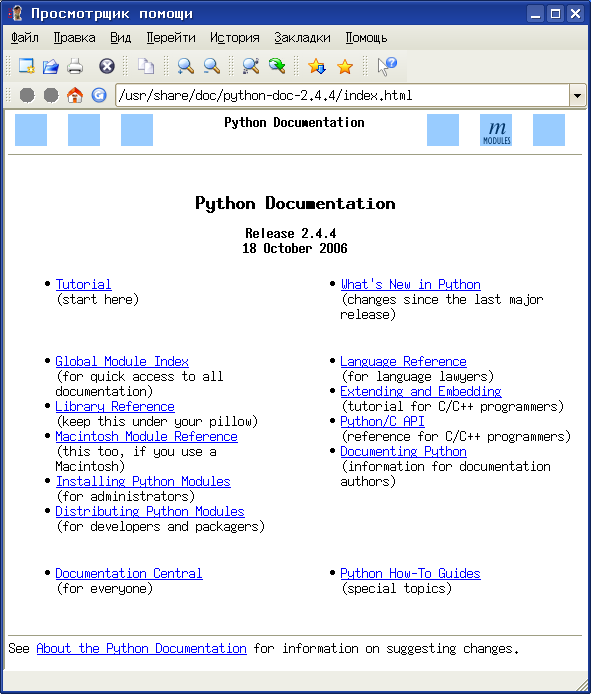
Task: Follow About the Python Documentation link
Action: point(142,649)
